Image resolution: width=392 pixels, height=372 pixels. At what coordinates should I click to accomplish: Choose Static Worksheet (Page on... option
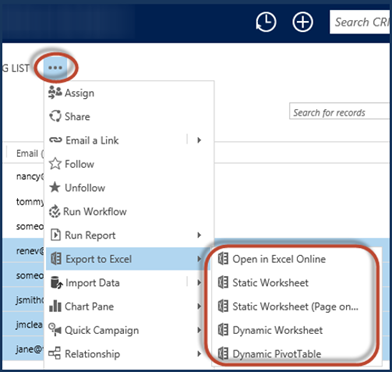pos(296,307)
